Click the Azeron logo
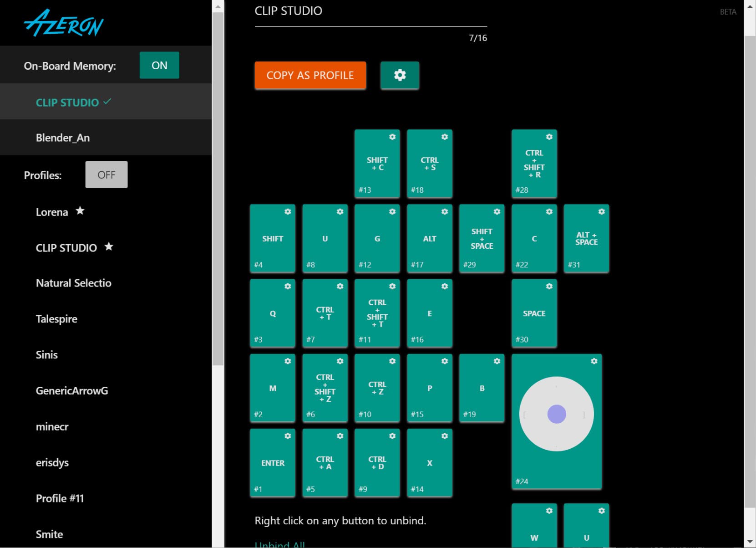This screenshot has height=548, width=756. tap(64, 23)
